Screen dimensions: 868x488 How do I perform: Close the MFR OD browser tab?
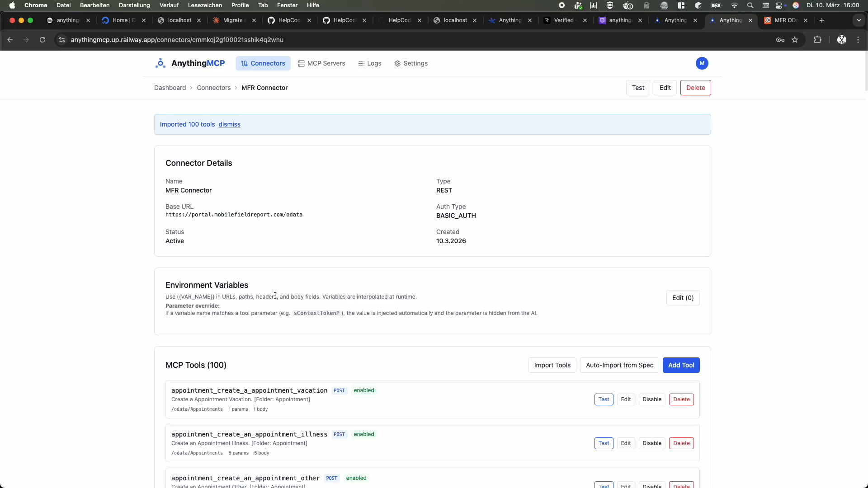[806, 20]
